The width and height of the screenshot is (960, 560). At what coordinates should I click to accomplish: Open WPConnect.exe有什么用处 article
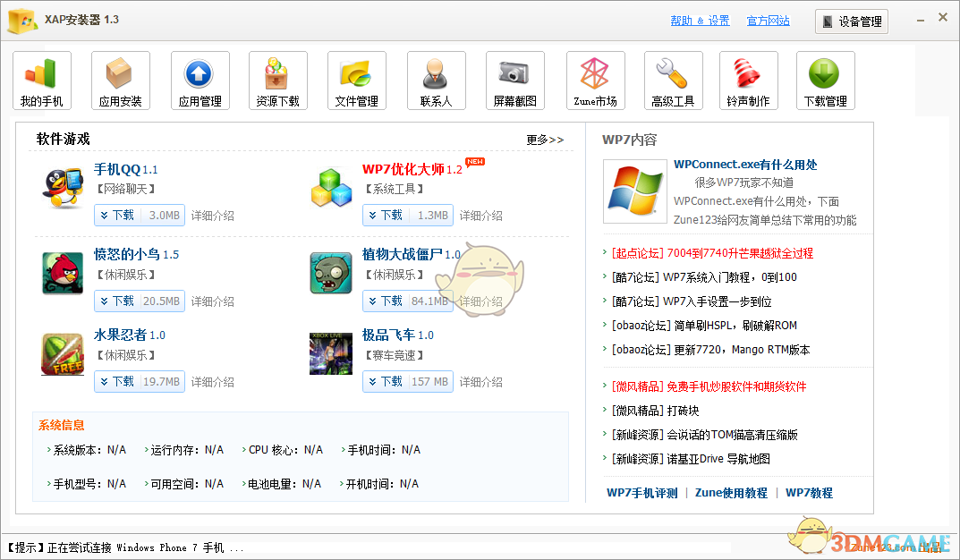pos(745,165)
